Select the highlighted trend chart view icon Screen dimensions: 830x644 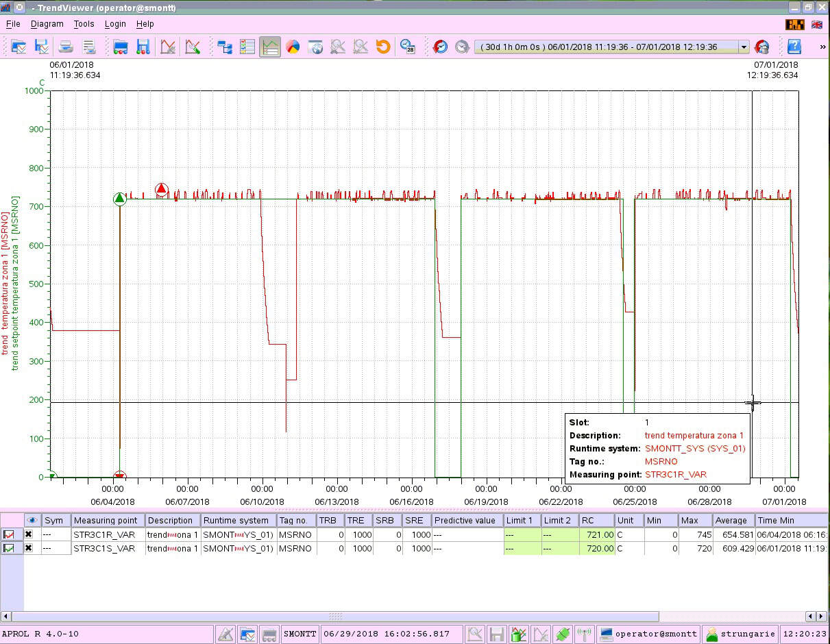(270, 47)
